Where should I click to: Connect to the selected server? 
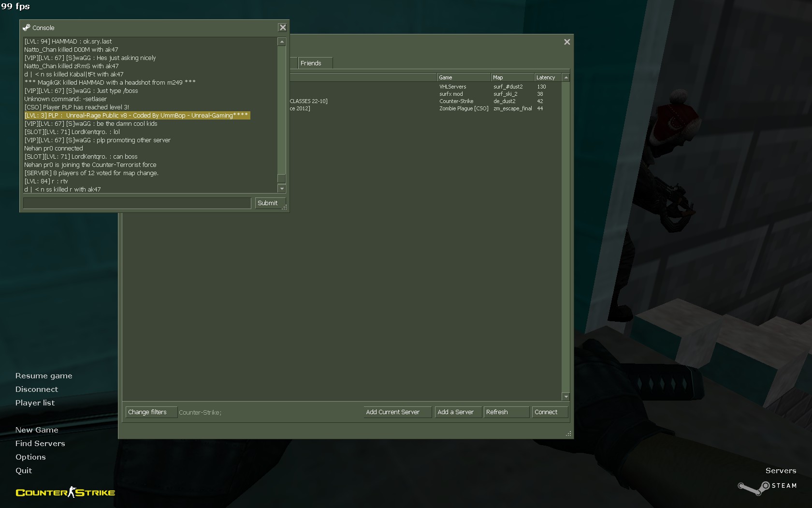[x=549, y=412]
